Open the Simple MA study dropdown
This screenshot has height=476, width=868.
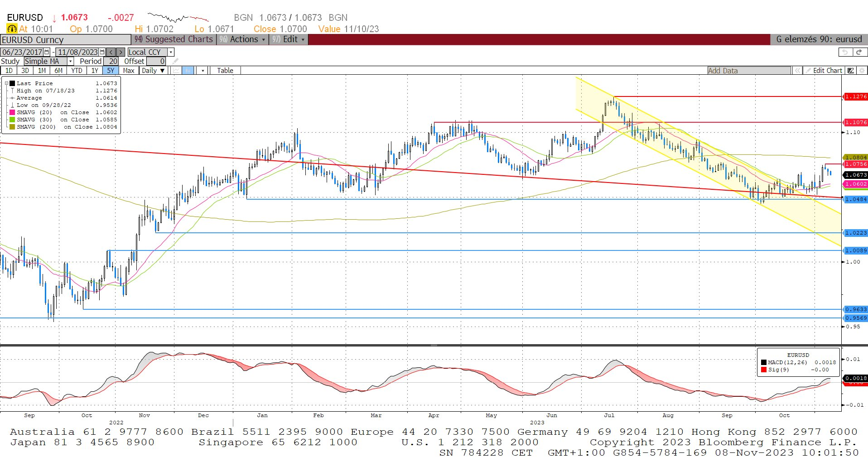coord(71,61)
